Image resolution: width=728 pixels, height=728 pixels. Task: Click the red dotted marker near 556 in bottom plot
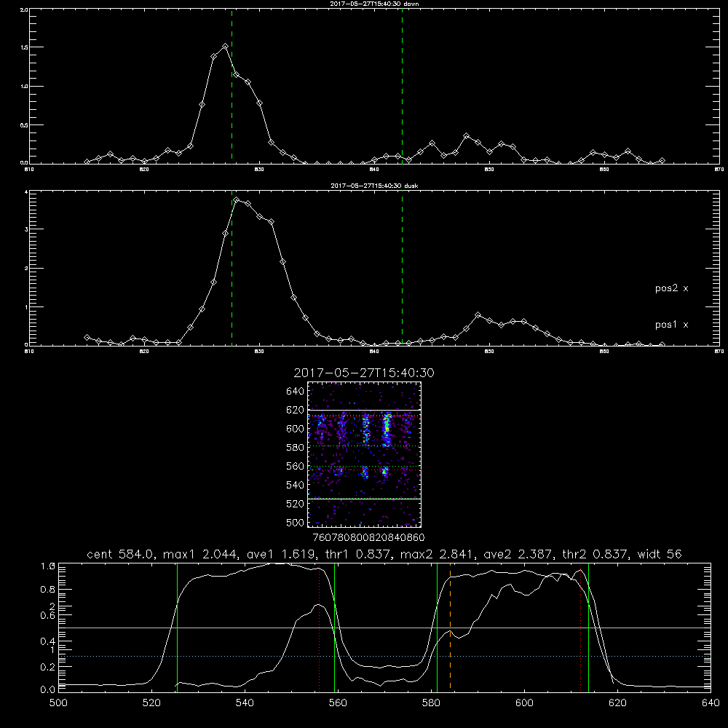319,628
